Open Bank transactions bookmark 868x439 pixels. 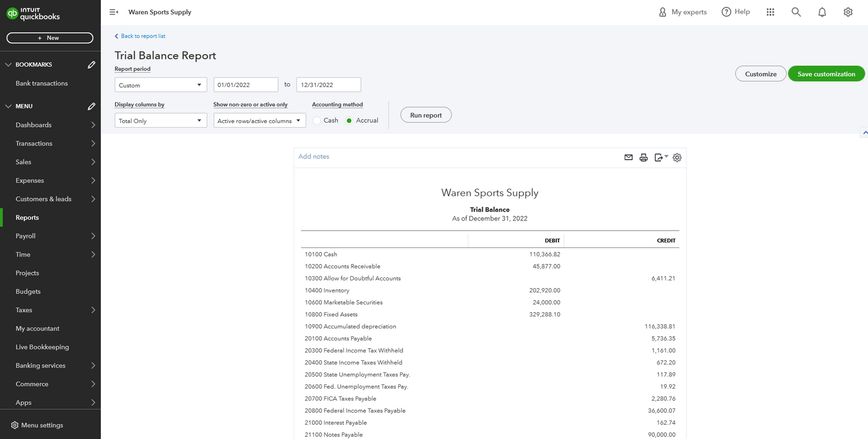(41, 83)
